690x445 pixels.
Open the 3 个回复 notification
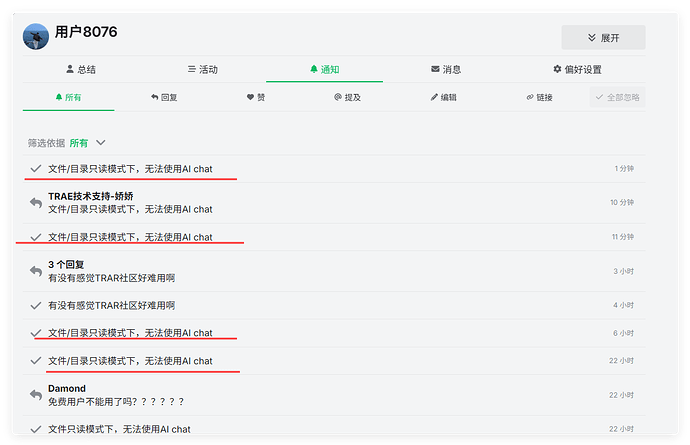pyautogui.click(x=334, y=271)
